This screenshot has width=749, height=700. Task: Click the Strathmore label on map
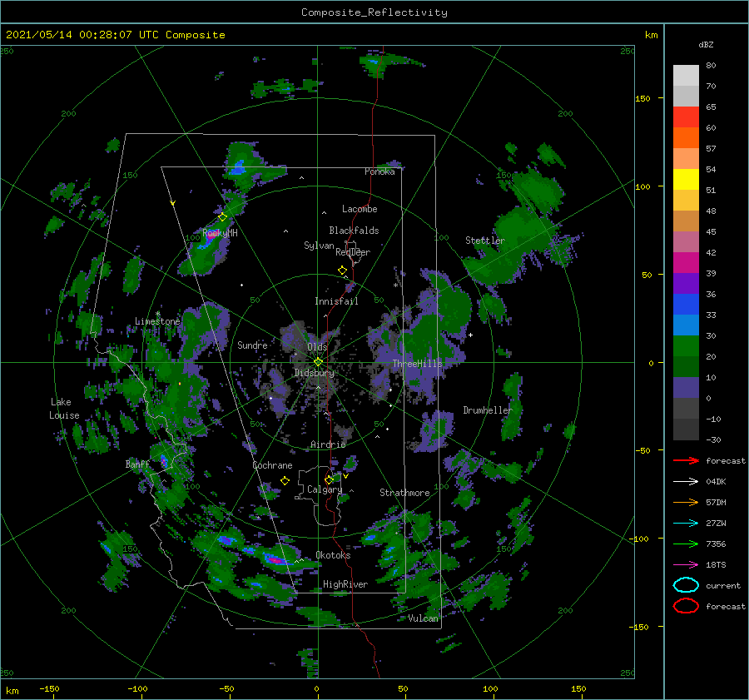pos(404,493)
